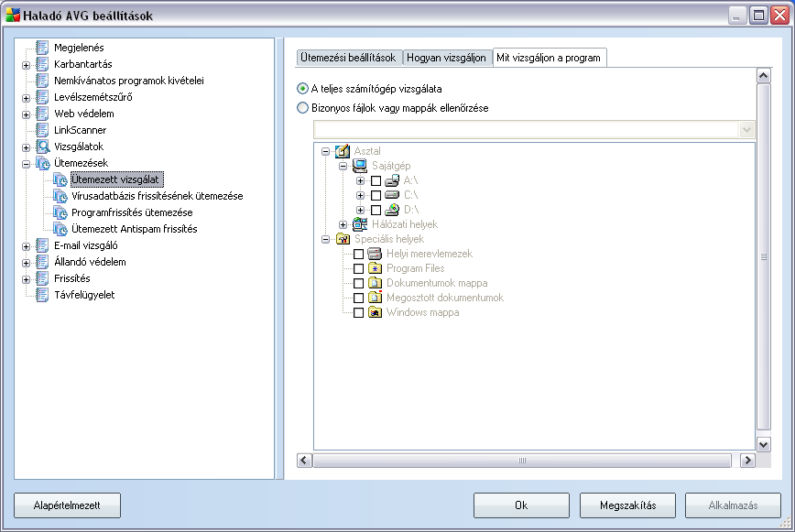Image resolution: width=795 pixels, height=532 pixels.
Task: Open the folder path dropdown arrow
Action: [746, 130]
